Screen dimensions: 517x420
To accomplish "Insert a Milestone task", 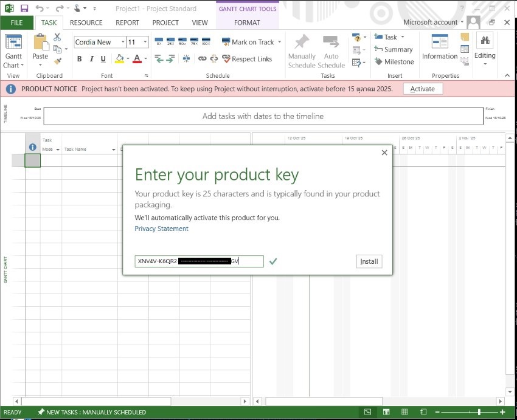I will (394, 61).
